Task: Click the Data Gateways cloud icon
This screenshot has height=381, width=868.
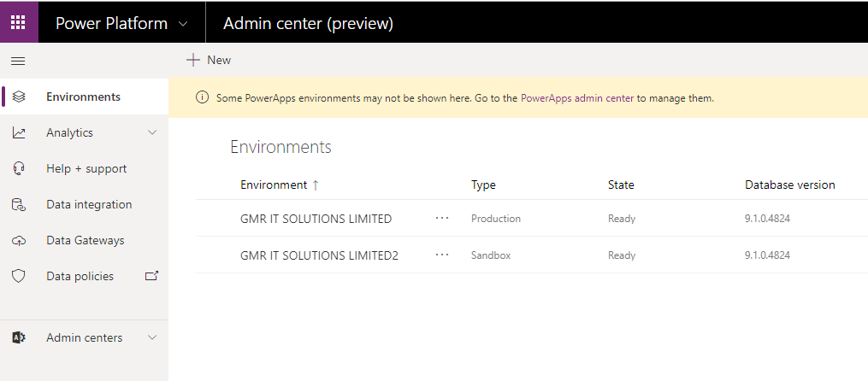Action: [19, 241]
